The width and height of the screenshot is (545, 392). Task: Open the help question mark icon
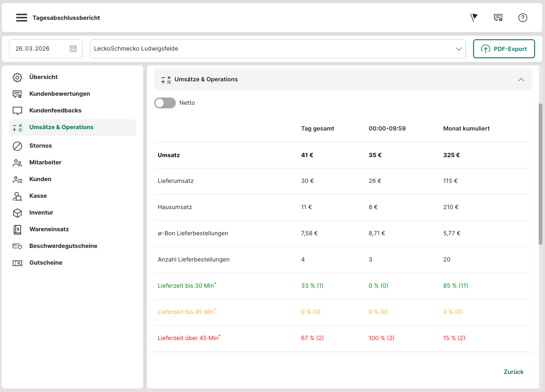(523, 18)
